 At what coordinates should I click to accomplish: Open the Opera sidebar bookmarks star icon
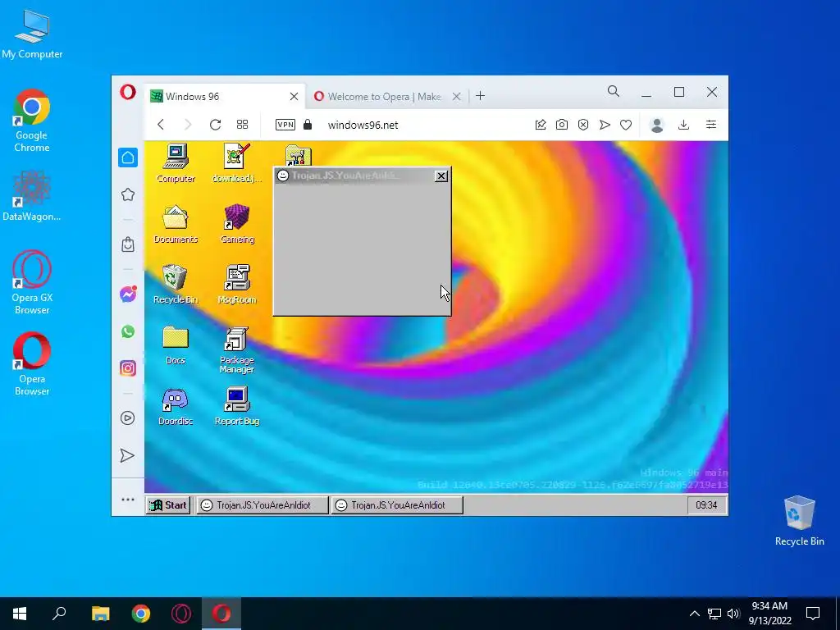tap(127, 194)
